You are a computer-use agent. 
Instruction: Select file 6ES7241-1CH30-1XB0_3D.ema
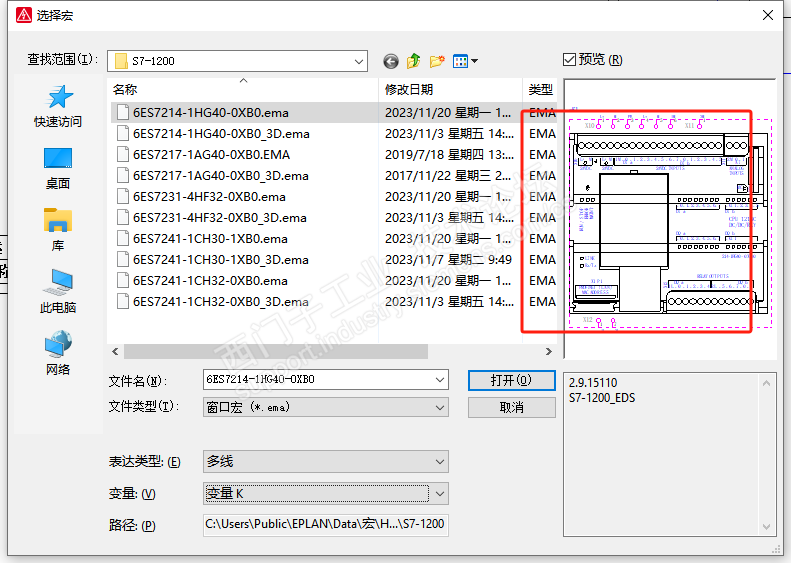coord(220,259)
